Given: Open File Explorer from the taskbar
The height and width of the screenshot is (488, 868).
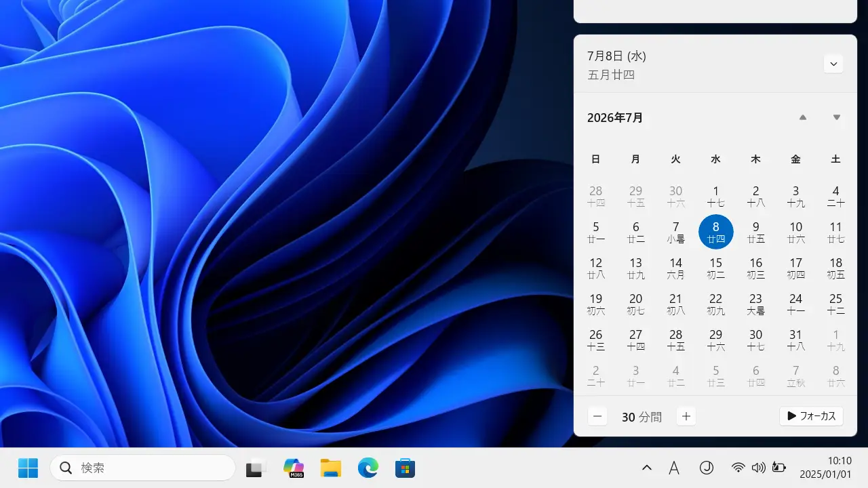Looking at the screenshot, I should [331, 468].
